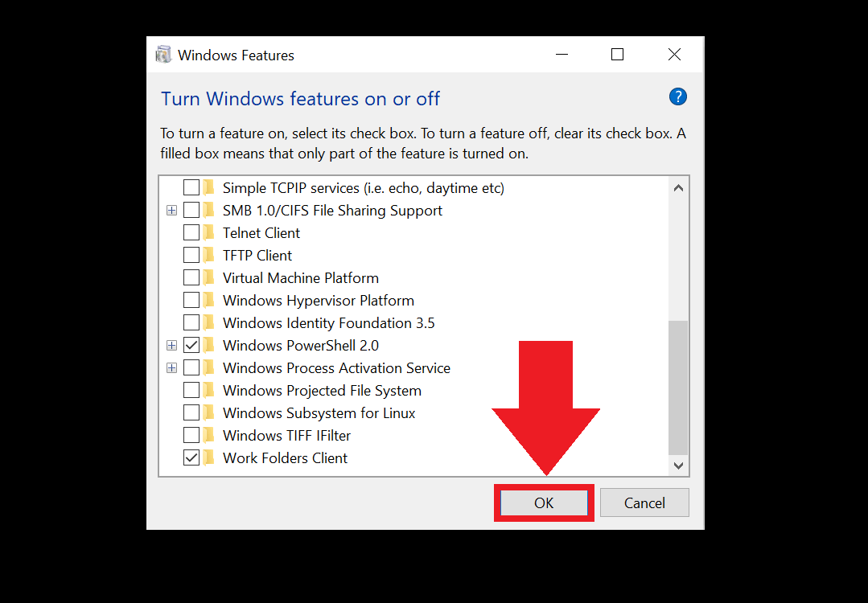868x603 pixels.
Task: Click the Work Folders Client folder icon
Action: click(208, 457)
